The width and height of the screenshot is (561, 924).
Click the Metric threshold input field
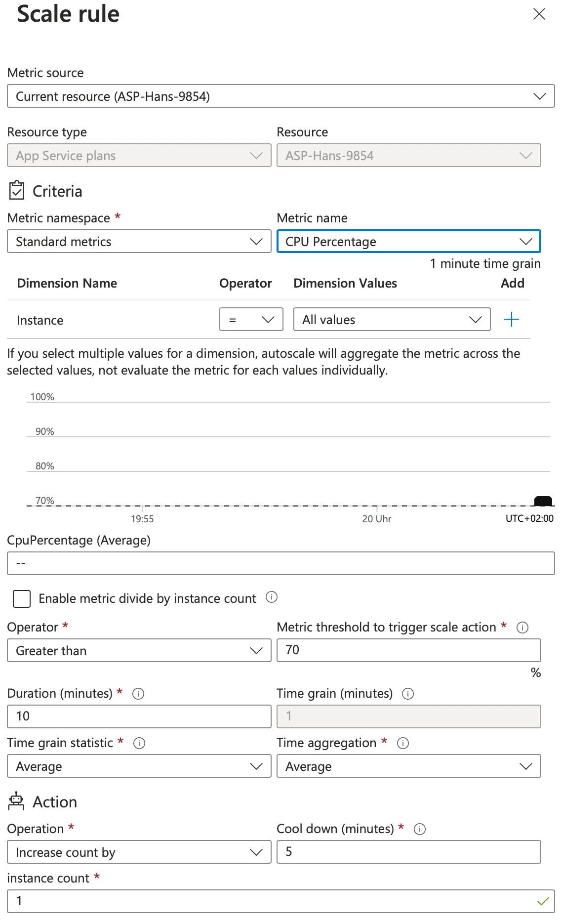pyautogui.click(x=408, y=650)
